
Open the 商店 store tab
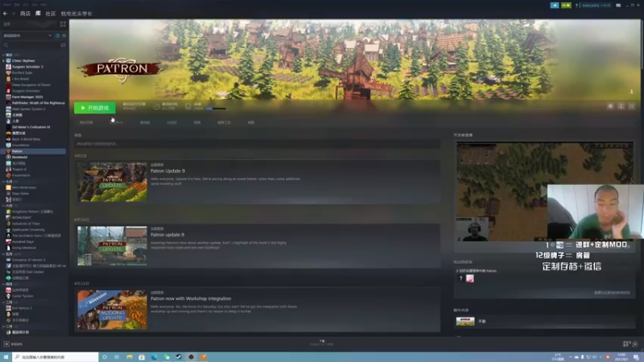(x=25, y=14)
